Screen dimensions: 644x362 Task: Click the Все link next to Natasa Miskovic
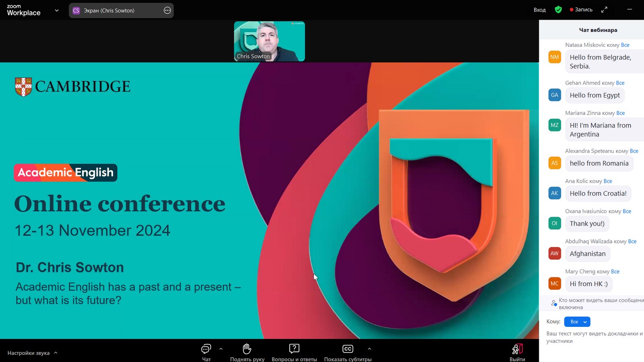(x=625, y=45)
